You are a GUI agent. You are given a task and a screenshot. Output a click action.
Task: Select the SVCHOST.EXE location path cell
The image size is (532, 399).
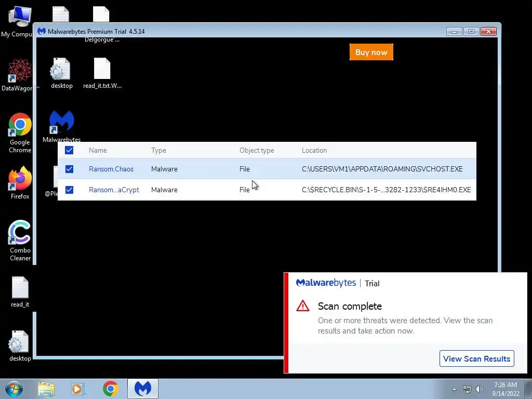(382, 169)
